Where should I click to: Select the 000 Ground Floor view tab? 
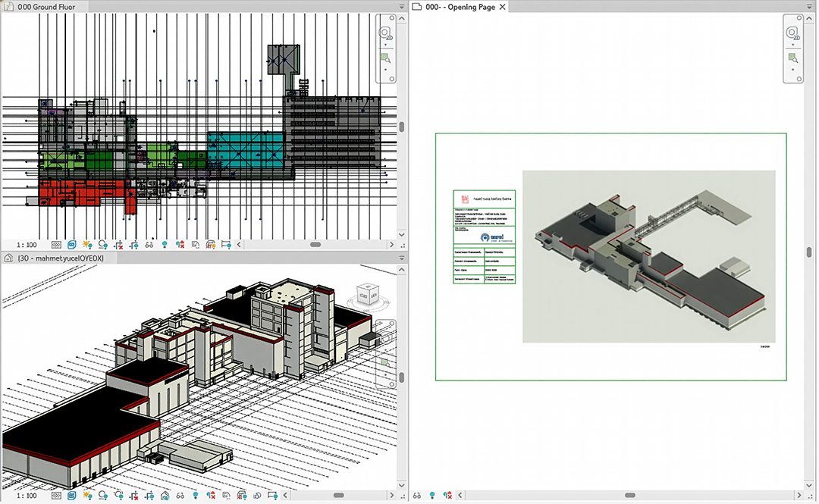click(45, 7)
